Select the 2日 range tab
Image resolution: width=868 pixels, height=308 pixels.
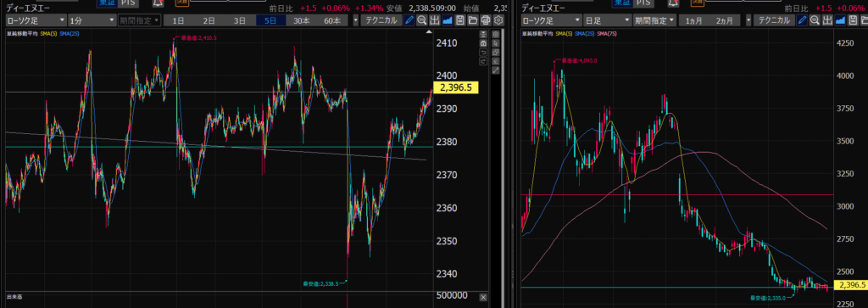point(209,20)
